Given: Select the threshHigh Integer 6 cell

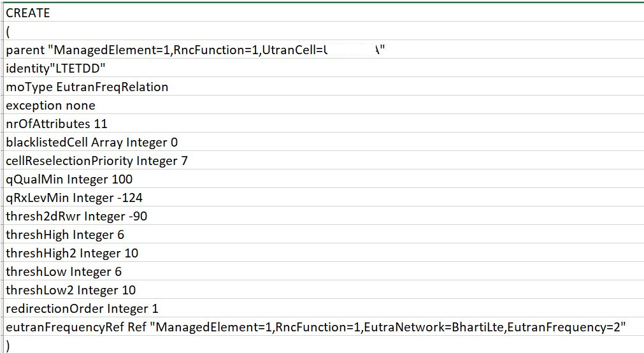Looking at the screenshot, I should click(x=324, y=234).
